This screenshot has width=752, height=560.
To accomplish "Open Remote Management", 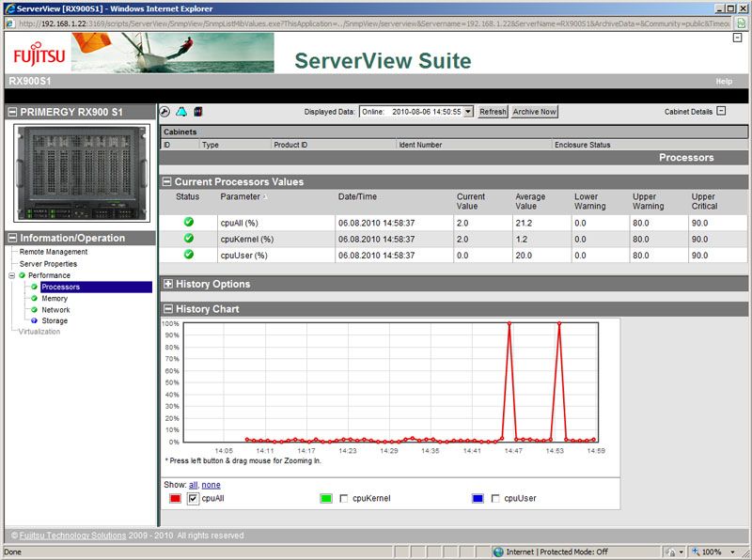I will [54, 252].
